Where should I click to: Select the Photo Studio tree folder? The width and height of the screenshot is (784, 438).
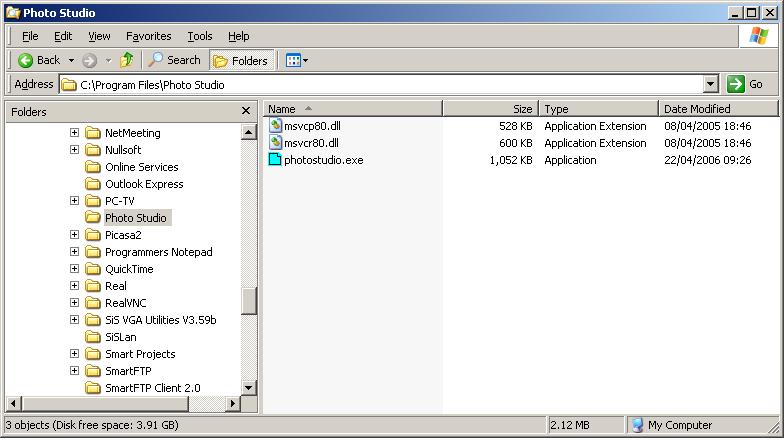pyautogui.click(x=136, y=218)
